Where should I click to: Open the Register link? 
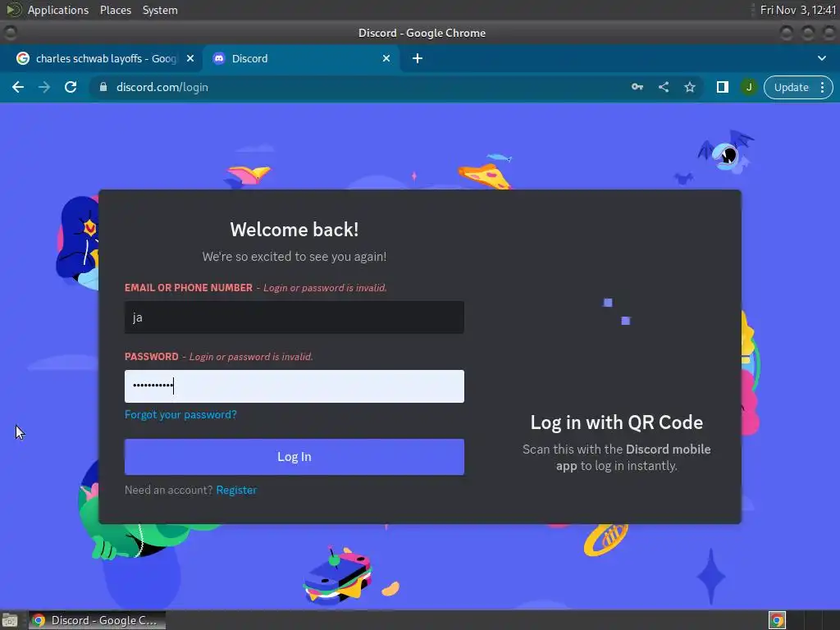click(x=236, y=491)
